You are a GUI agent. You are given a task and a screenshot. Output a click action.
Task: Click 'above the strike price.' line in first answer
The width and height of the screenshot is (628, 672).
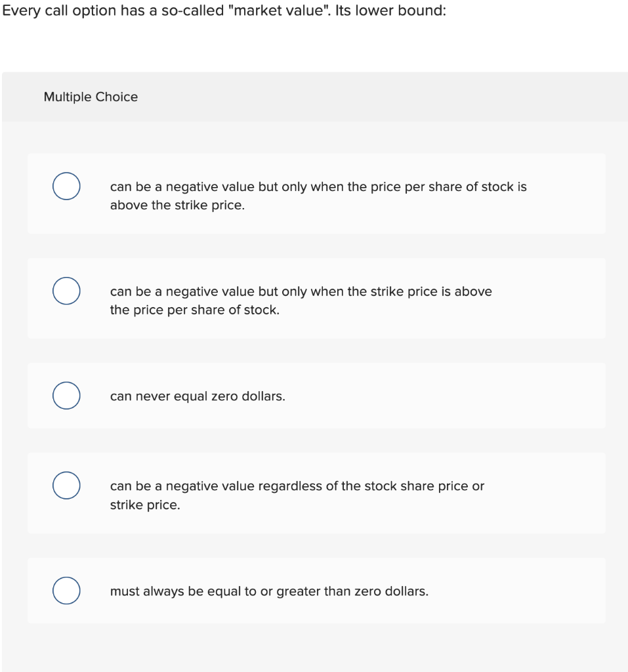pos(177,205)
